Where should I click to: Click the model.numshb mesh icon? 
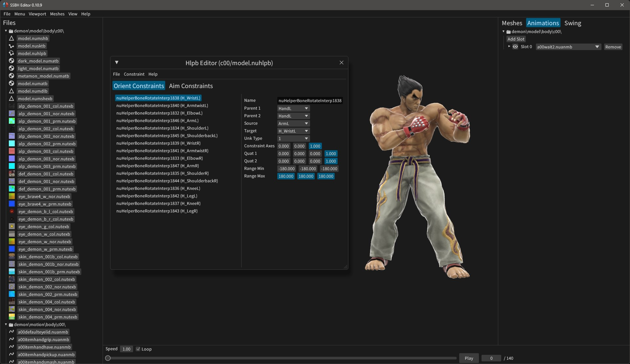coord(11,38)
